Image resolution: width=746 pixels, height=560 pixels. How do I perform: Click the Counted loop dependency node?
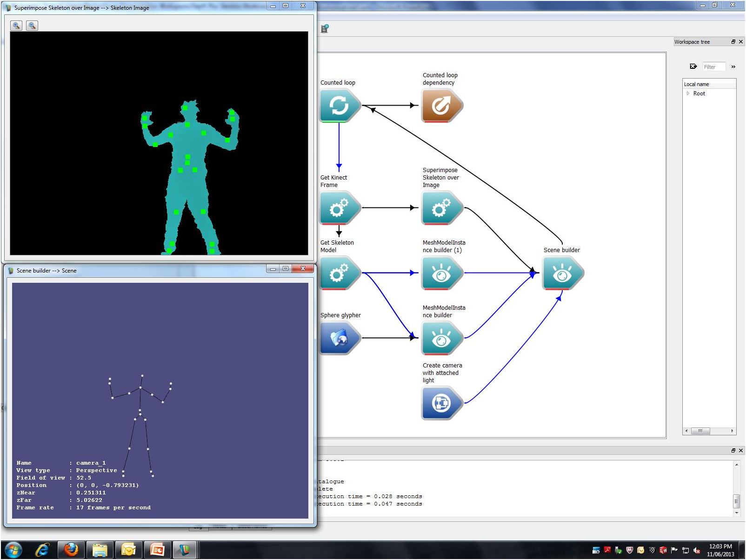point(441,106)
